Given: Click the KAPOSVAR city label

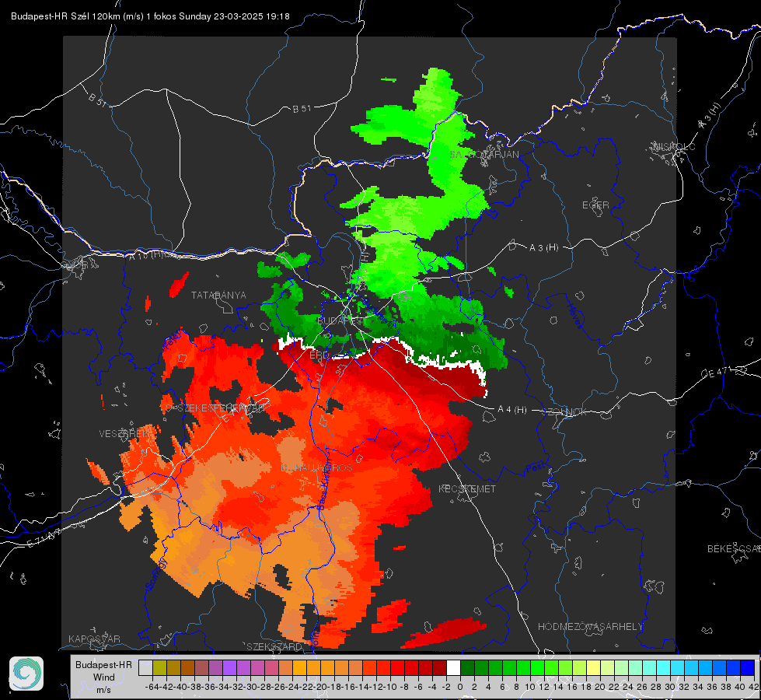Looking at the screenshot, I should pyautogui.click(x=94, y=639).
